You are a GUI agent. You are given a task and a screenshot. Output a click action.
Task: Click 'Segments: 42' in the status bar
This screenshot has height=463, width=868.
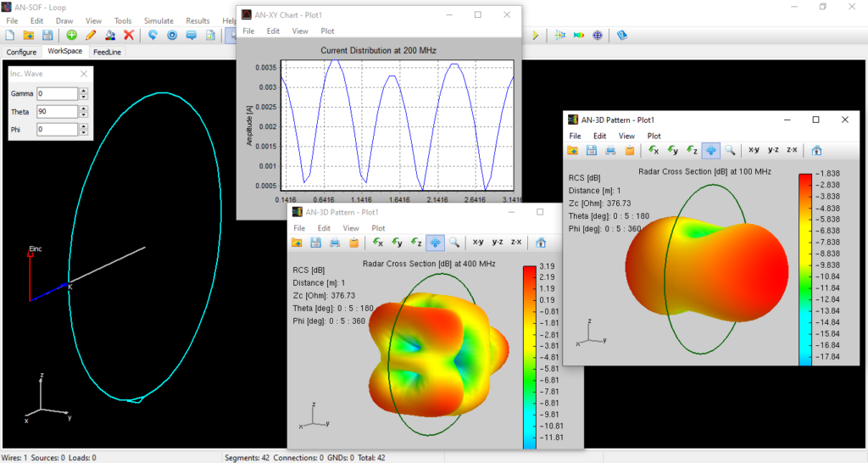click(247, 457)
